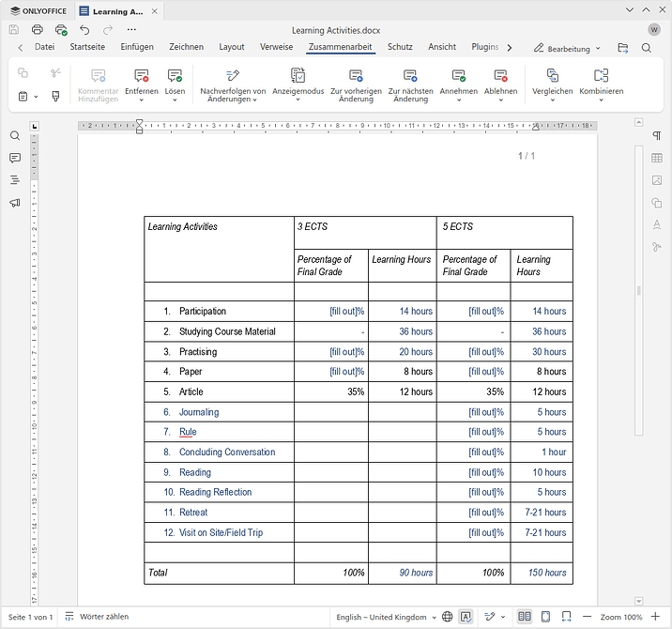The width and height of the screenshot is (672, 629).
Task: Open paragraph settings in right sidebar
Action: coord(657,136)
